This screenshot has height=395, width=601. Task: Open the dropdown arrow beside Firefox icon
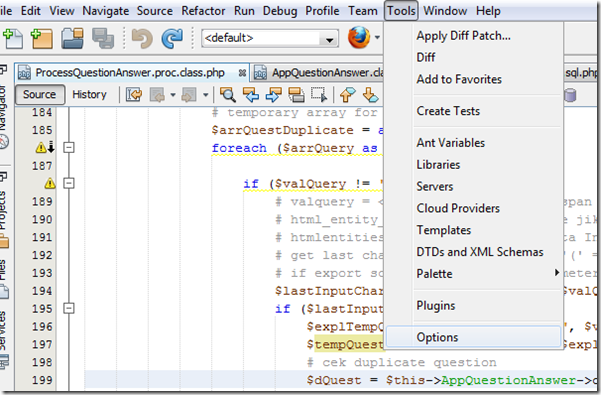(x=377, y=38)
